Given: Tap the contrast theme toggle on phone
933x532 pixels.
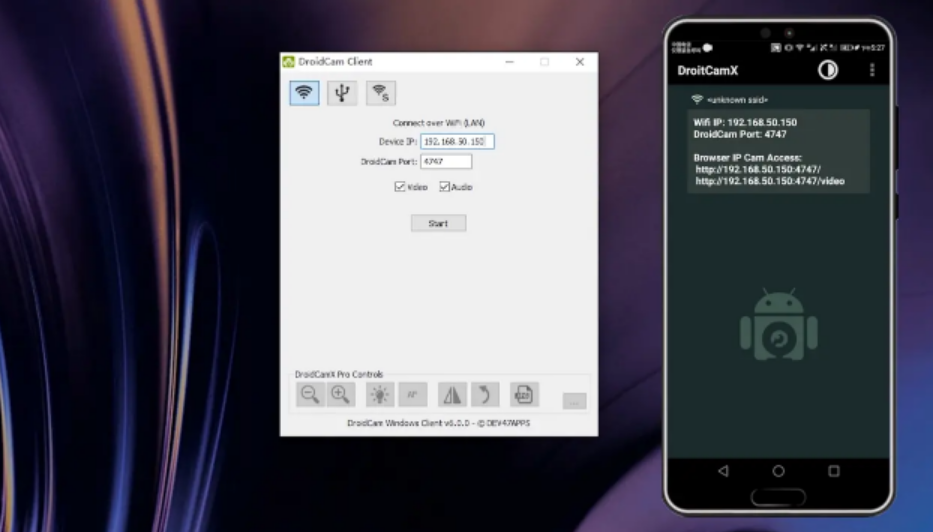Looking at the screenshot, I should [827, 70].
